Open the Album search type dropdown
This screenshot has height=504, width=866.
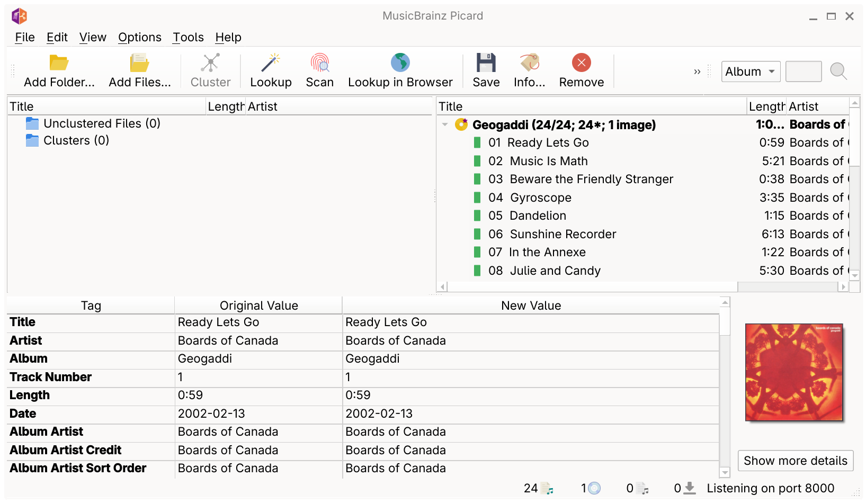tap(751, 71)
